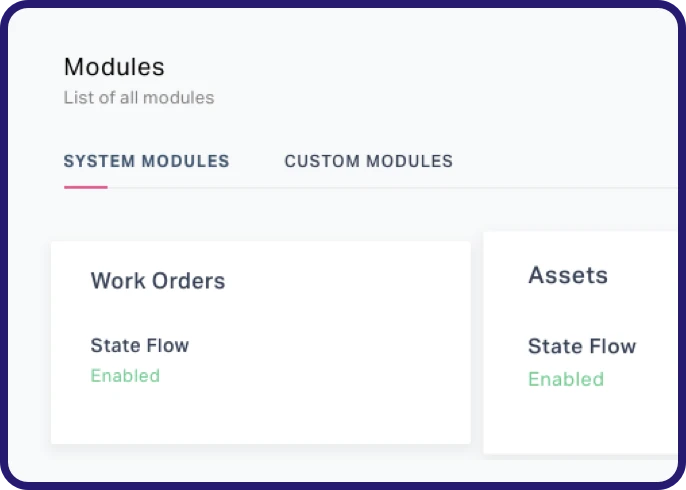
Task: Switch to the Custom Modules tab
Action: pyautogui.click(x=368, y=161)
